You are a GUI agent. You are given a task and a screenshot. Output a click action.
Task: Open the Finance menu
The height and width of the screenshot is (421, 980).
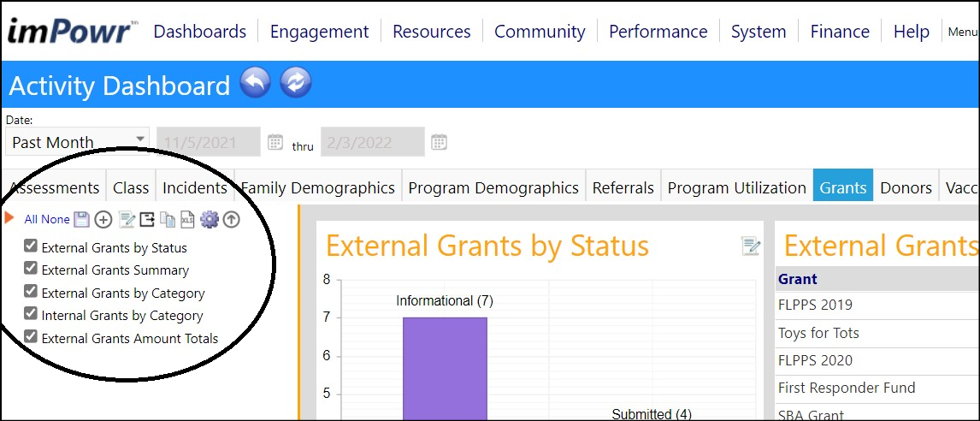pyautogui.click(x=840, y=32)
